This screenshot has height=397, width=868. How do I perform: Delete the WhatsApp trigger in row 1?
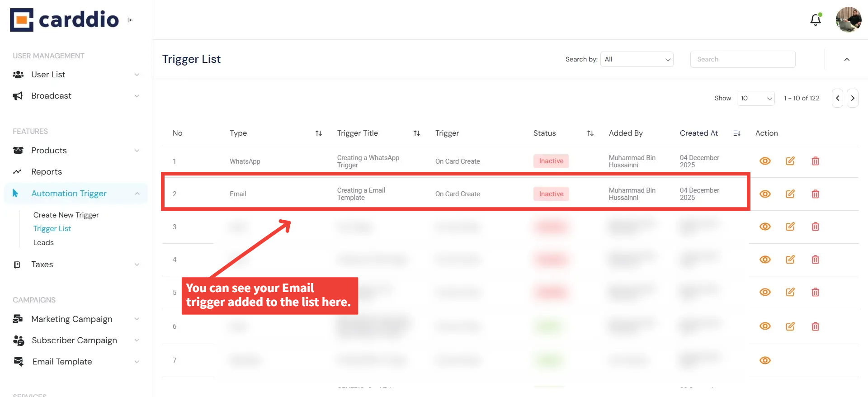(x=816, y=161)
